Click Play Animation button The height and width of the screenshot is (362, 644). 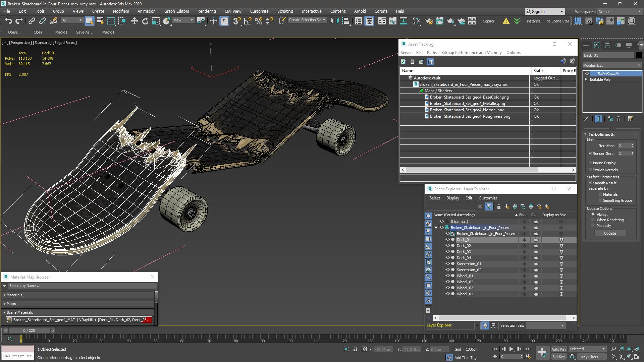(x=511, y=349)
